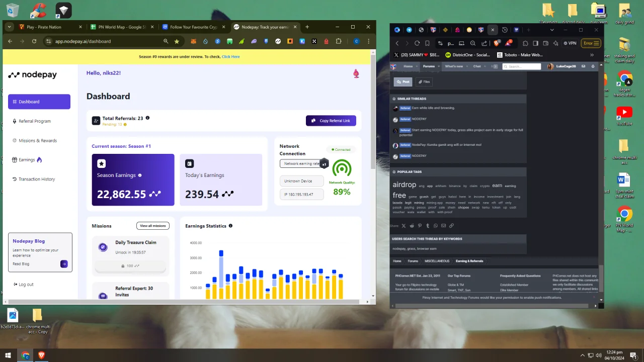Screen dimensions: 644x362
Task: Click the Brave bookmark page icon
Action: click(x=428, y=43)
